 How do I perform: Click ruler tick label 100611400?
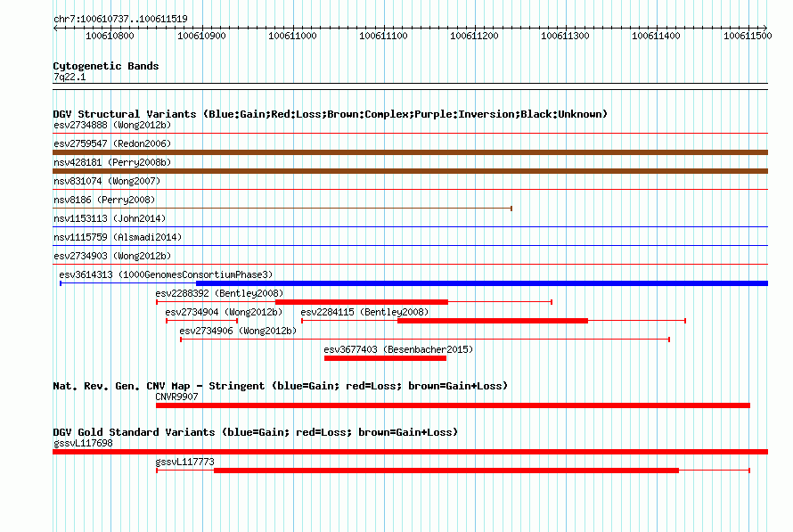[657, 36]
